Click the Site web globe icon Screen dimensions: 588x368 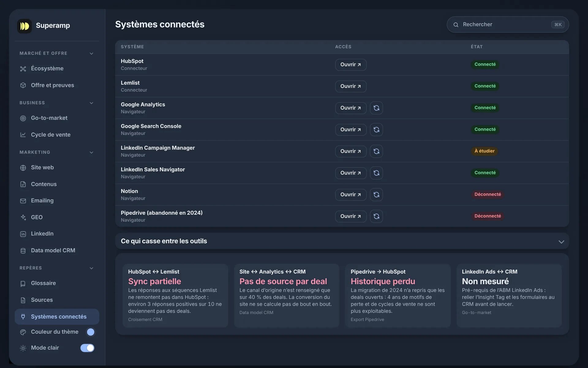[23, 168]
